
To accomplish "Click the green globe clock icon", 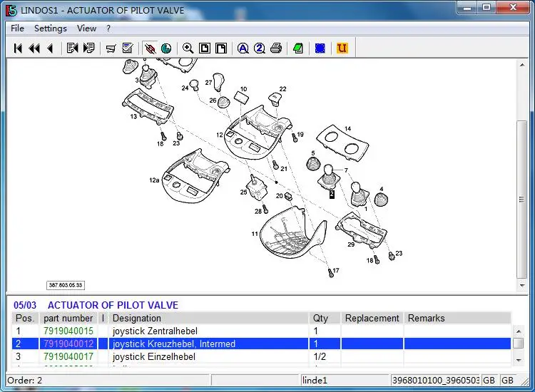I will coord(166,48).
